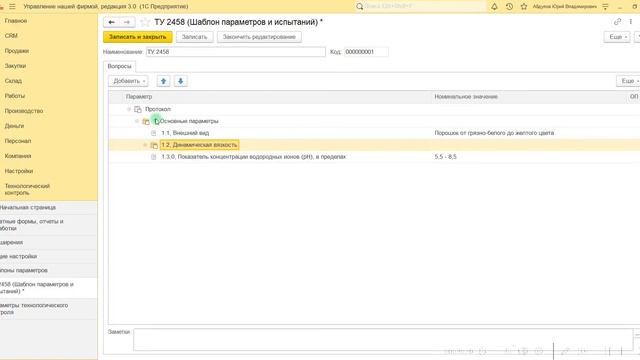Click Порошок от грязно-белого value cell
Image resolution: width=640 pixels, height=360 pixels.
pos(494,133)
